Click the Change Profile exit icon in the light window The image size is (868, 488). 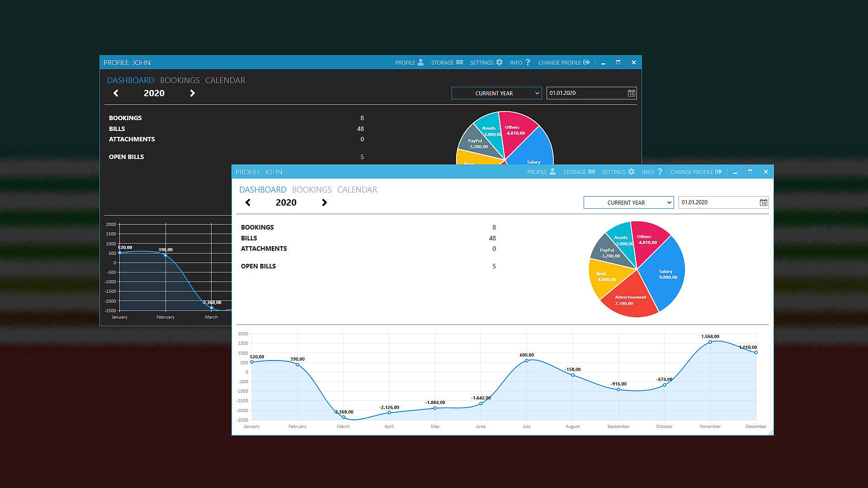click(x=718, y=172)
